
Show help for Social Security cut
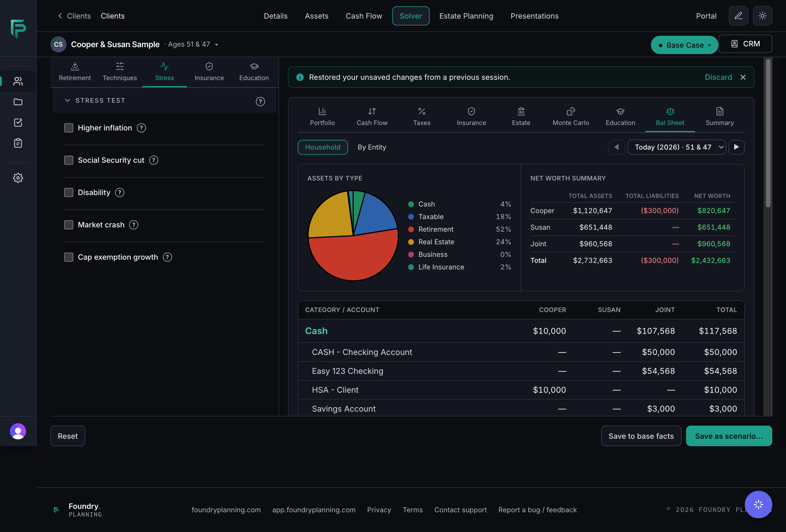click(153, 160)
